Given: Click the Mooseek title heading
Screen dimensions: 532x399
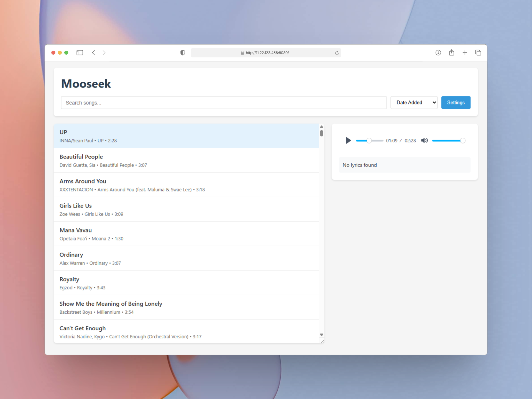Looking at the screenshot, I should coord(86,84).
